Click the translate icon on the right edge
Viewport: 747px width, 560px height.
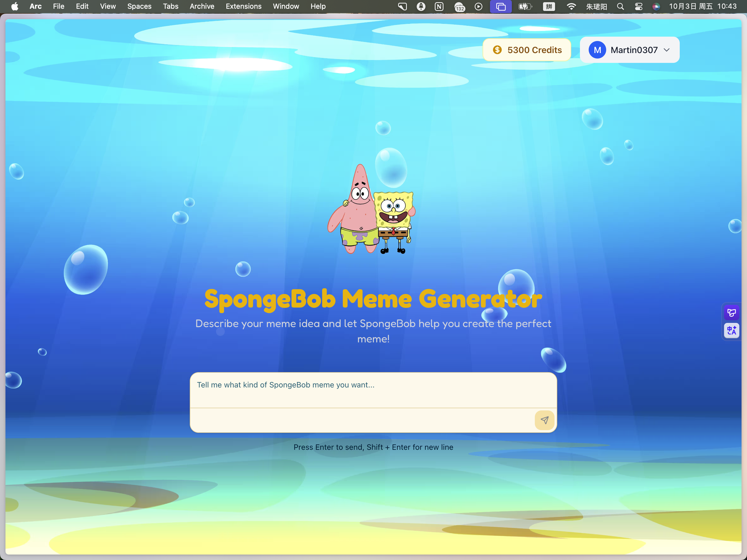tap(731, 330)
